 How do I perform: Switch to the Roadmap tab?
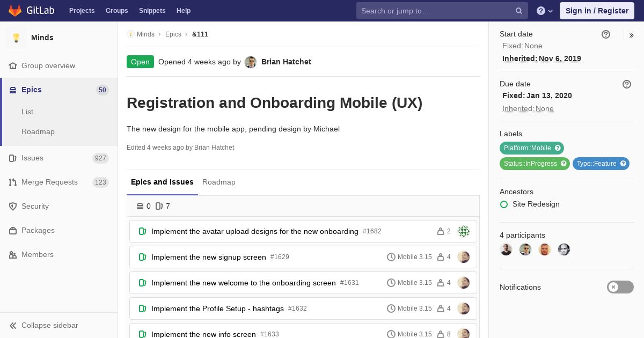pos(219,182)
